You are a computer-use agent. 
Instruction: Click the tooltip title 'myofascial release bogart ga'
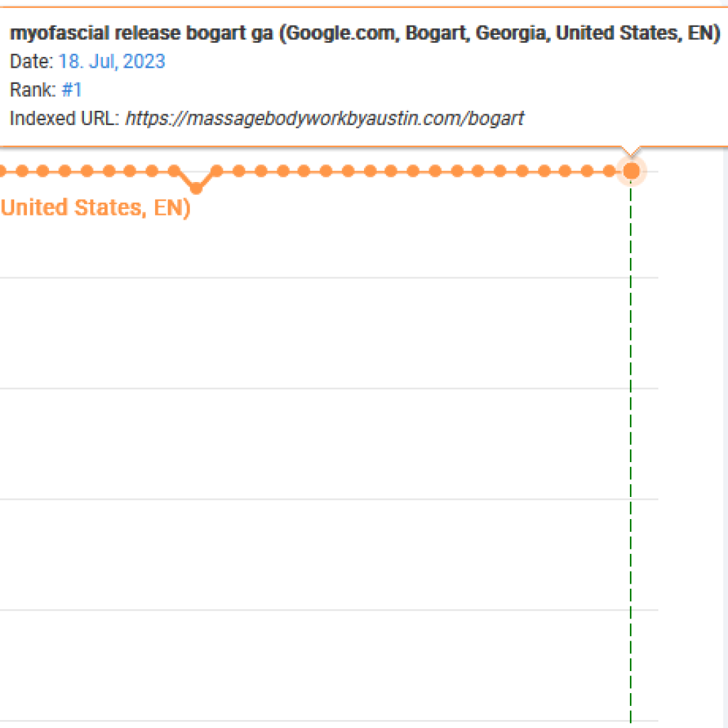[x=141, y=33]
